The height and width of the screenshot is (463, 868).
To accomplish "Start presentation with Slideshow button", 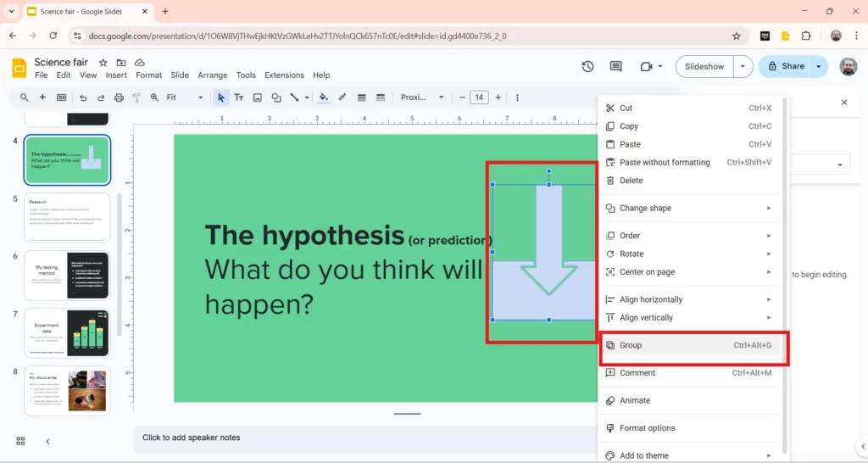I will click(x=704, y=66).
